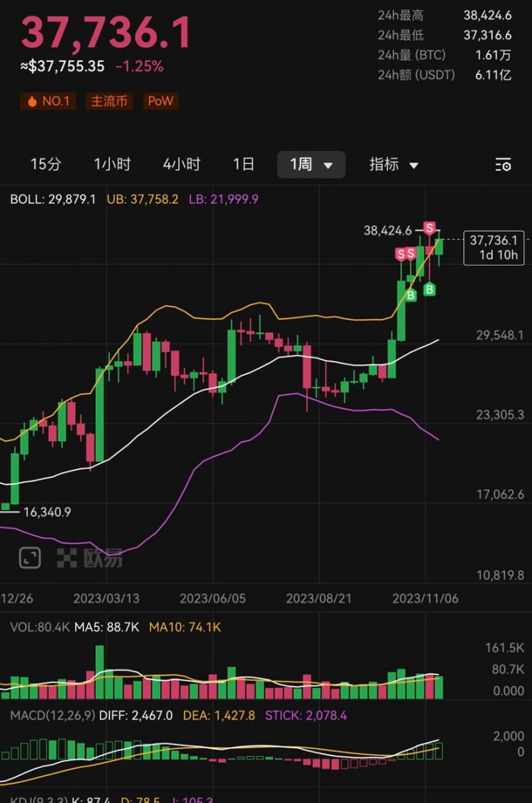Image resolution: width=532 pixels, height=803 pixels.
Task: Tap the 37,736.1 current price label on chart
Action: pyautogui.click(x=494, y=248)
